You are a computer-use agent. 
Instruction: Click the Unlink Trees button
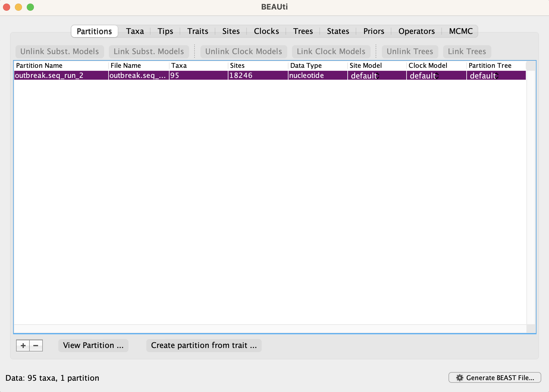410,51
